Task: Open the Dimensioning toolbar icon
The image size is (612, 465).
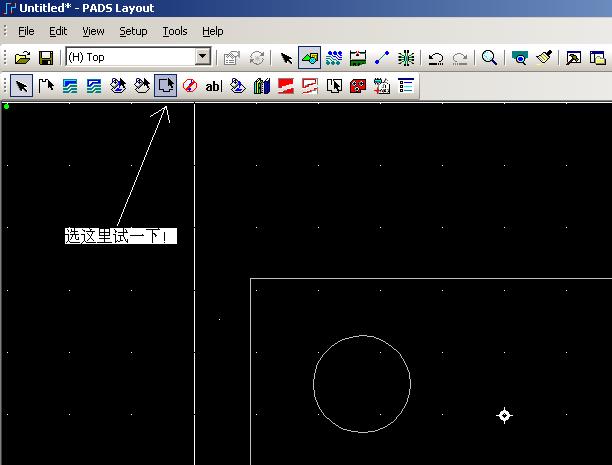Action: click(358, 58)
